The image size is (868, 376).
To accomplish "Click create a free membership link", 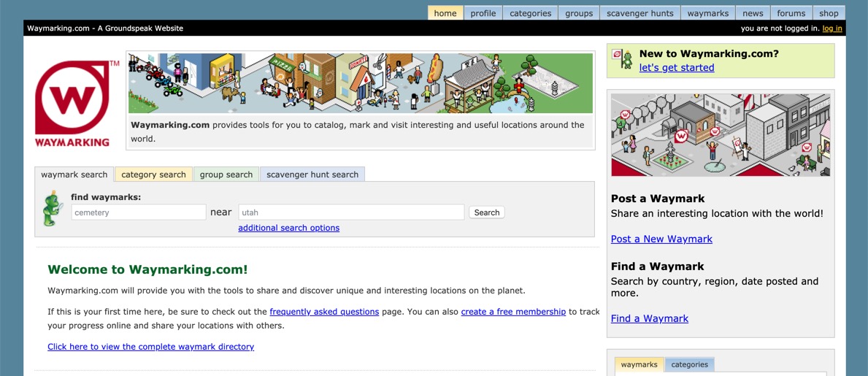I will point(513,312).
